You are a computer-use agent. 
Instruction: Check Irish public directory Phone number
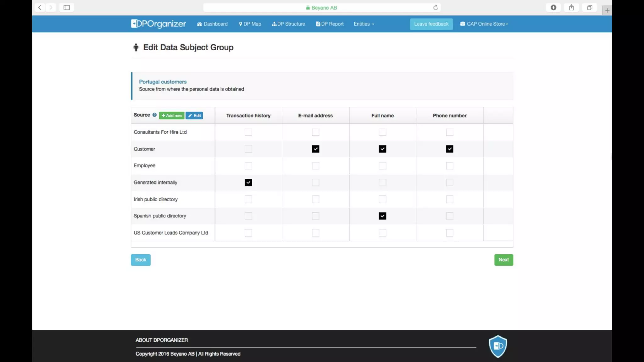tap(449, 199)
